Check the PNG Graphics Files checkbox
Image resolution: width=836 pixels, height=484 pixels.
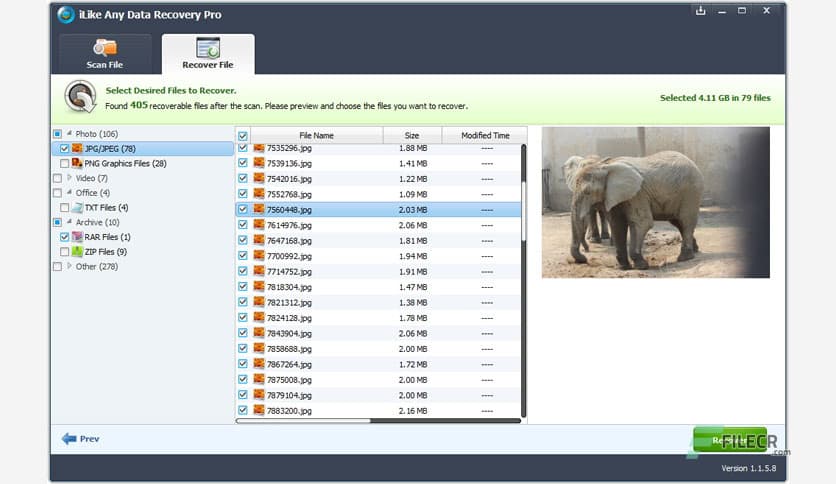click(x=65, y=163)
